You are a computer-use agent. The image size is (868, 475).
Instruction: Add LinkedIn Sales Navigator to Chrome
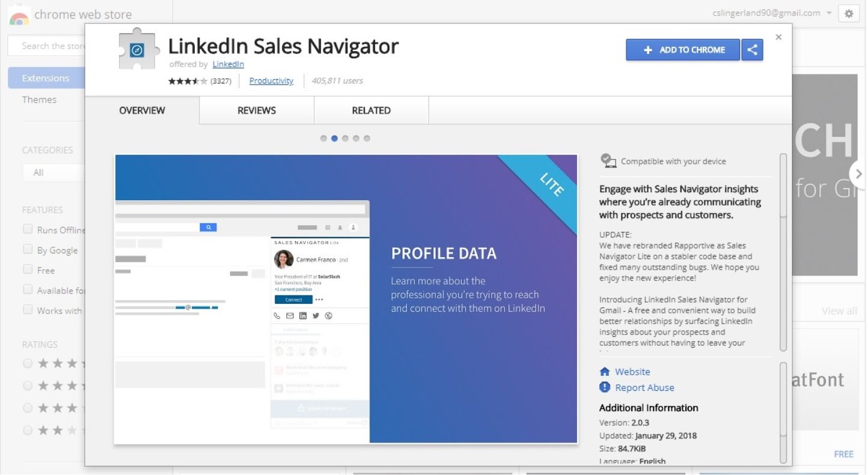point(683,50)
